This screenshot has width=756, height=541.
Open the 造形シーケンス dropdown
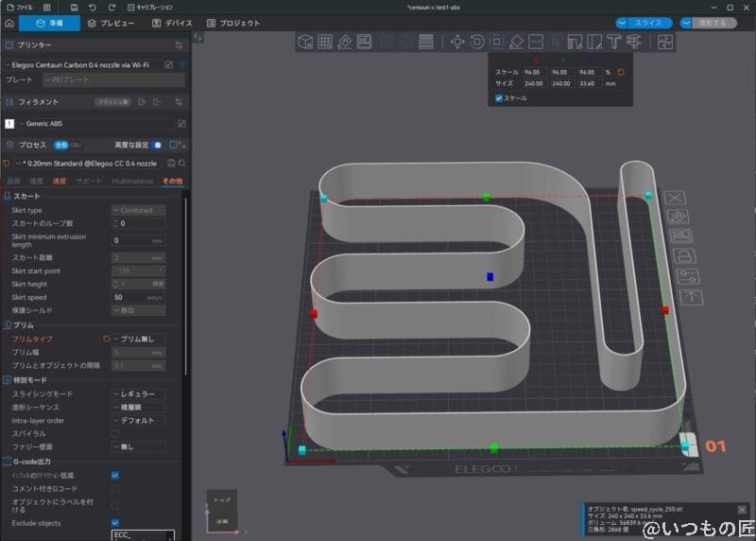tap(138, 408)
